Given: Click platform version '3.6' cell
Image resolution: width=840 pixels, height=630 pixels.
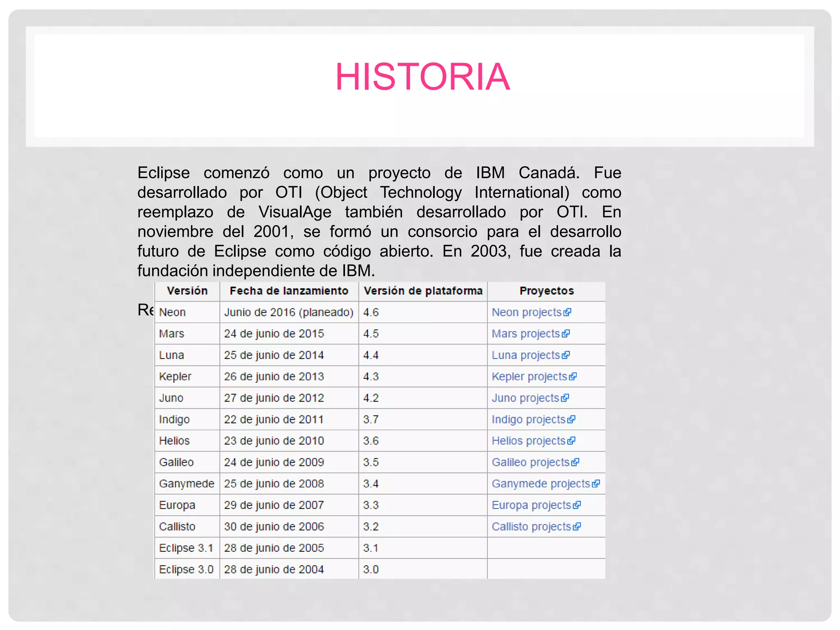Looking at the screenshot, I should (x=423, y=441).
